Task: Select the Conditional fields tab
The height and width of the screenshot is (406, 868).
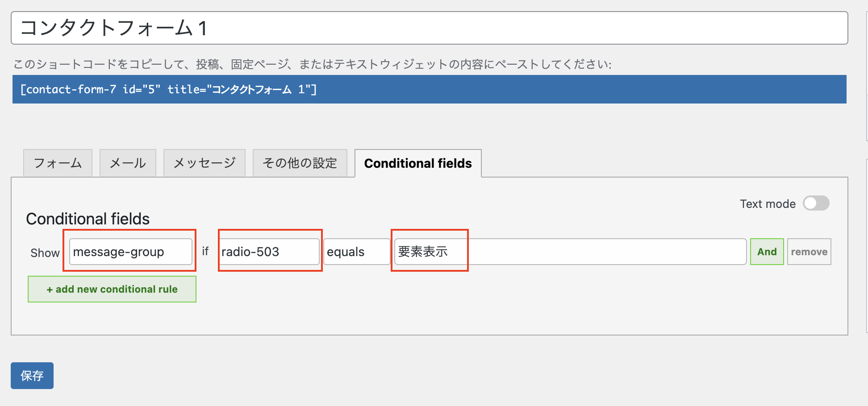Action: (417, 163)
